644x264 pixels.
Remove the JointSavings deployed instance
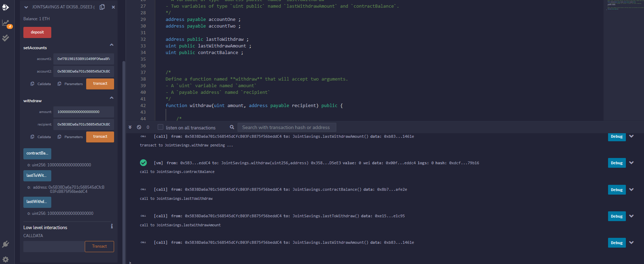coord(113,7)
